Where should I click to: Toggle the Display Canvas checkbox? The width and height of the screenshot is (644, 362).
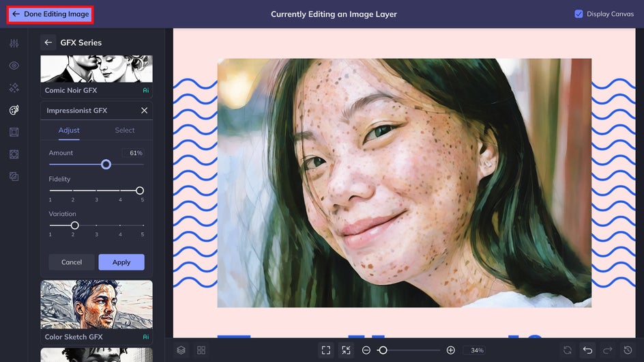click(x=579, y=14)
